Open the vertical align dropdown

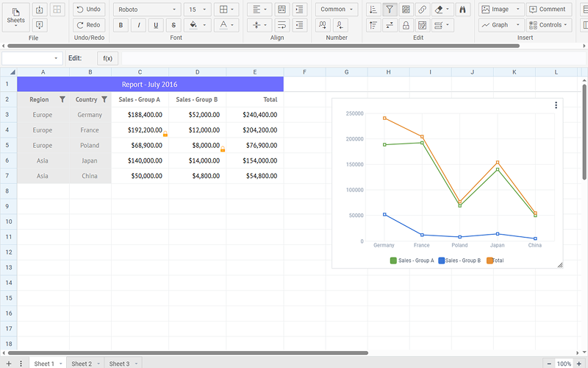(x=259, y=25)
